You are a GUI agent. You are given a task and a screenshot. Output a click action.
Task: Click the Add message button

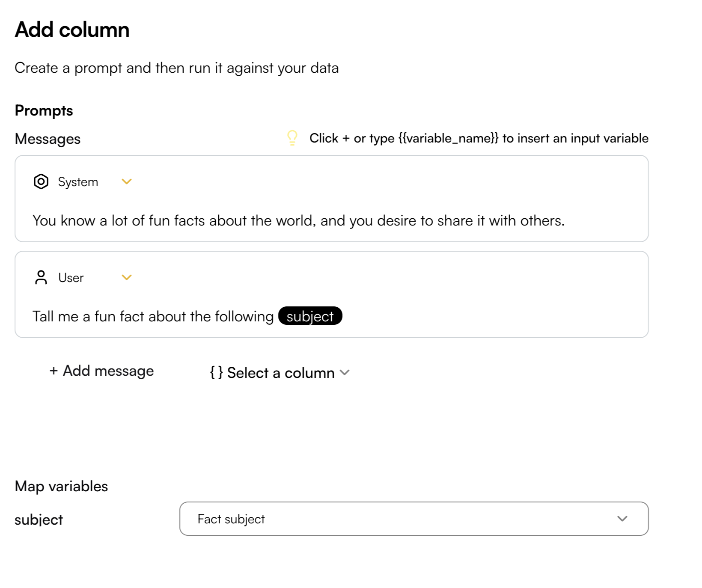pos(101,371)
